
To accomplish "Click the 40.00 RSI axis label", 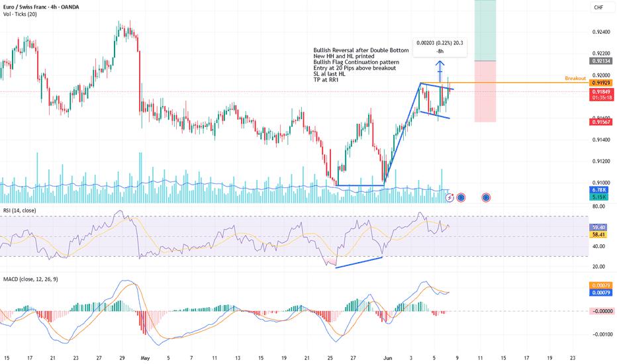I will coord(598,246).
